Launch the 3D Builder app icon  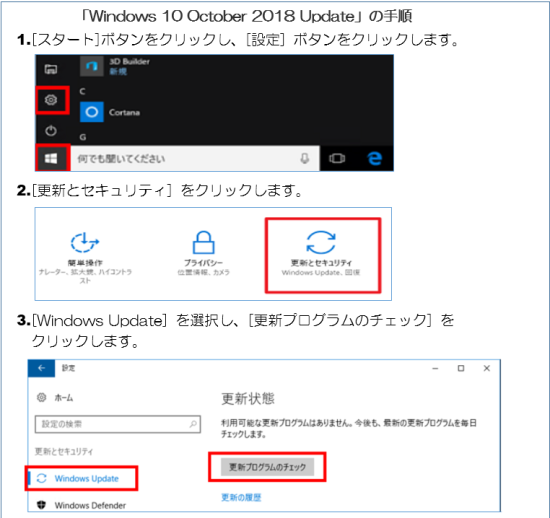pyautogui.click(x=92, y=66)
